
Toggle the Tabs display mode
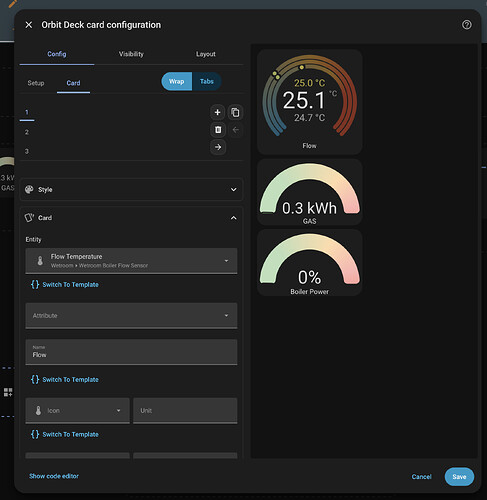pos(207,81)
